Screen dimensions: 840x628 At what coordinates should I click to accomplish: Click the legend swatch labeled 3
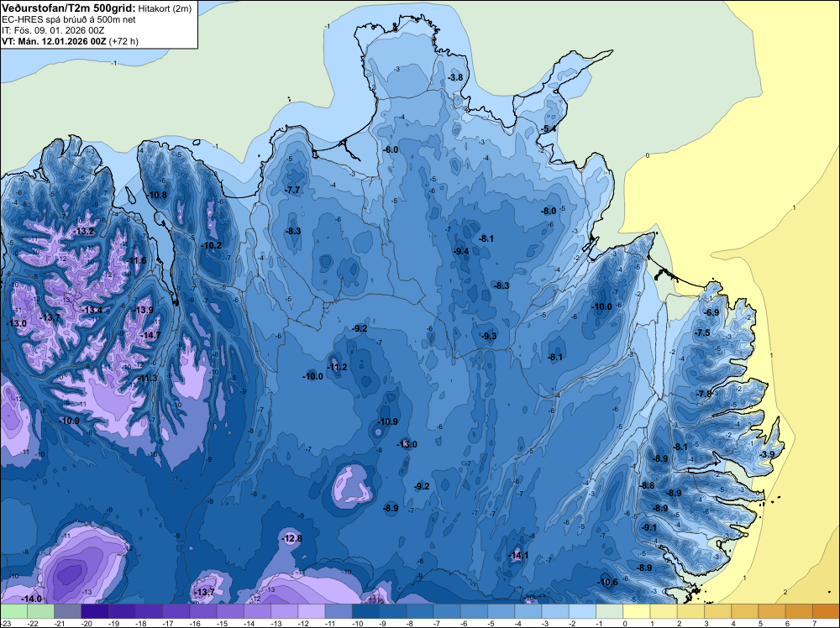pyautogui.click(x=718, y=611)
